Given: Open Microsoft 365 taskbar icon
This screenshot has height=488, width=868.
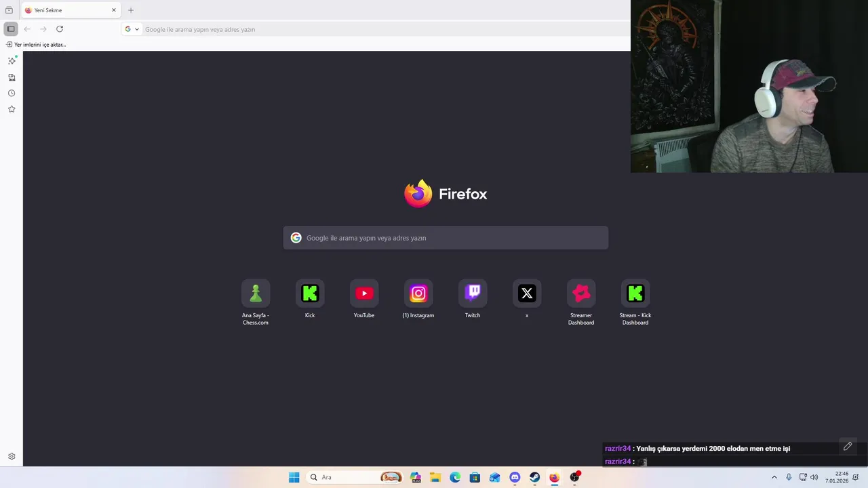Looking at the screenshot, I should pos(415,477).
